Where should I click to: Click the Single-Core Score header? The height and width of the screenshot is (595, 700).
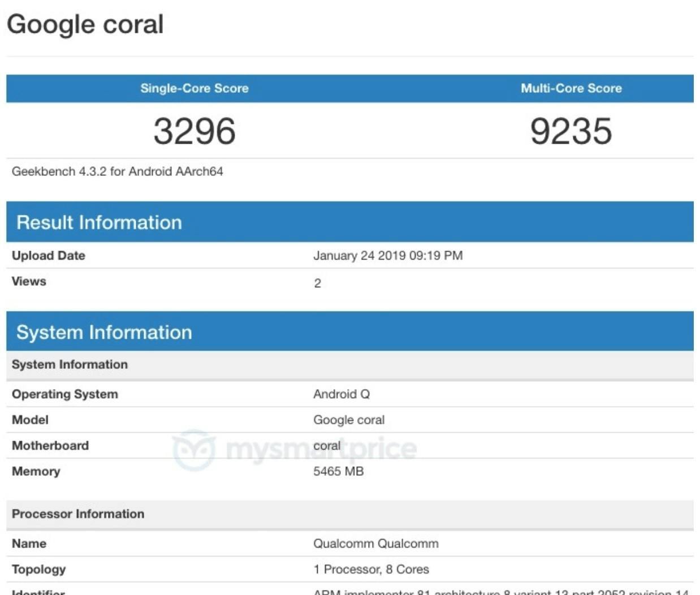pos(194,88)
